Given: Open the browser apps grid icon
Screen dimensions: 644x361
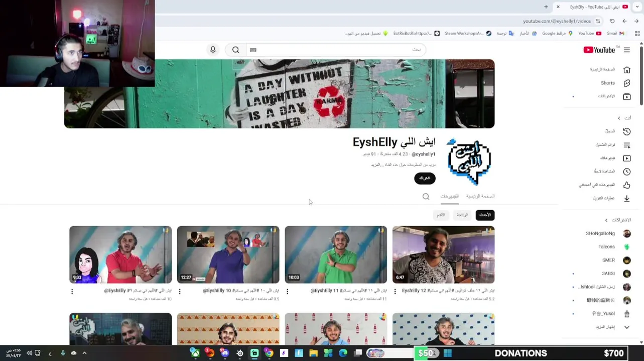Looking at the screenshot, I should 637,34.
